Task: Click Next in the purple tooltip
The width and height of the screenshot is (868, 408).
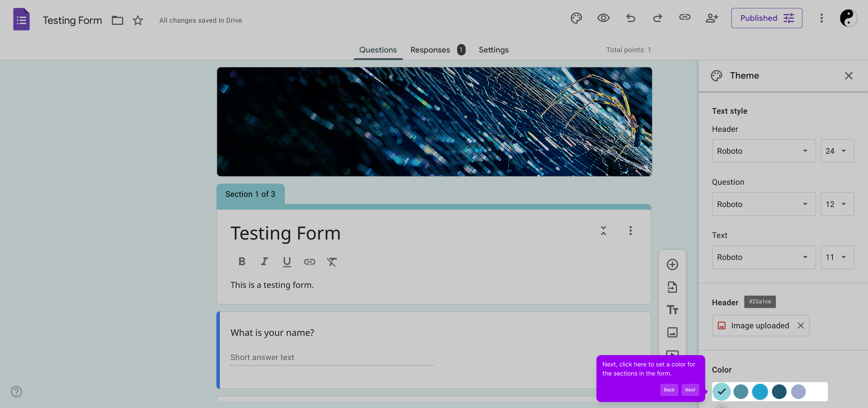Action: 690,390
